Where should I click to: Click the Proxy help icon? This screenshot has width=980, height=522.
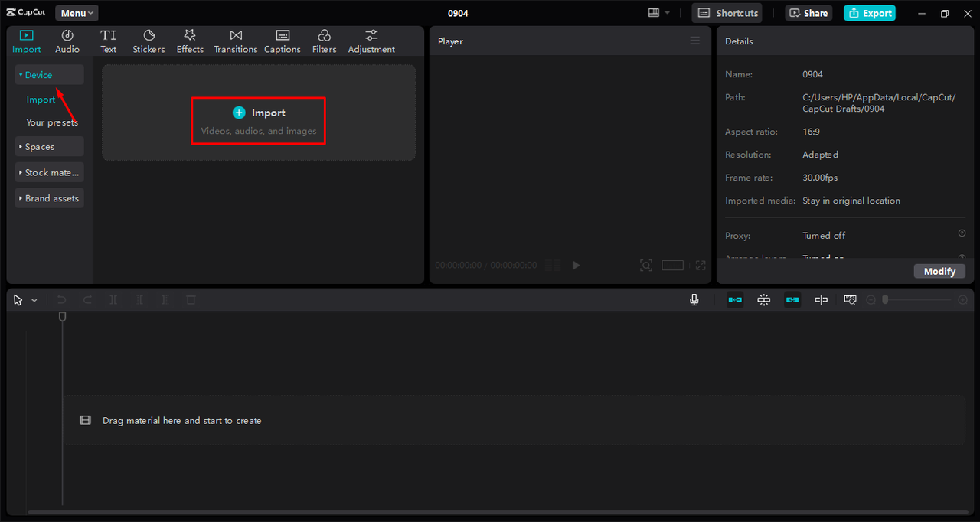pos(962,233)
